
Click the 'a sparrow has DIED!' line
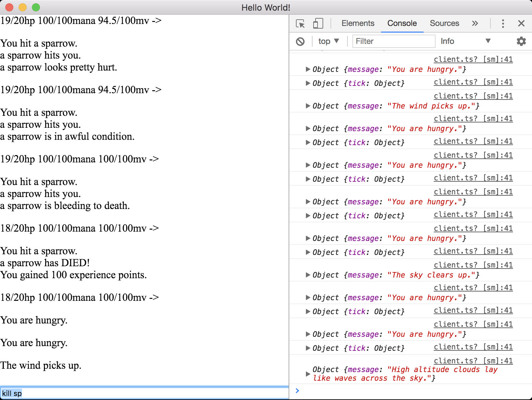coord(45,263)
